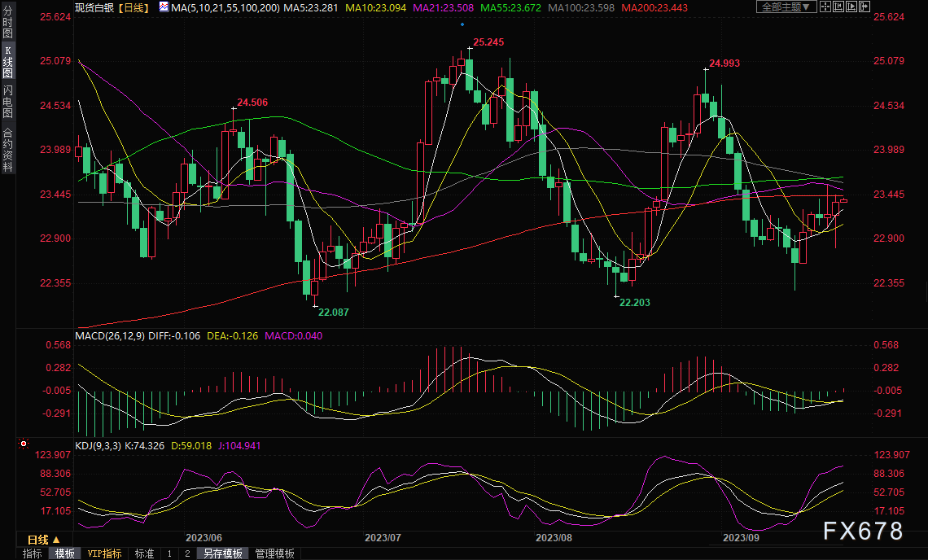The image size is (928, 560).
Task: Switch to the 分时图 side tab
Action: [7, 23]
